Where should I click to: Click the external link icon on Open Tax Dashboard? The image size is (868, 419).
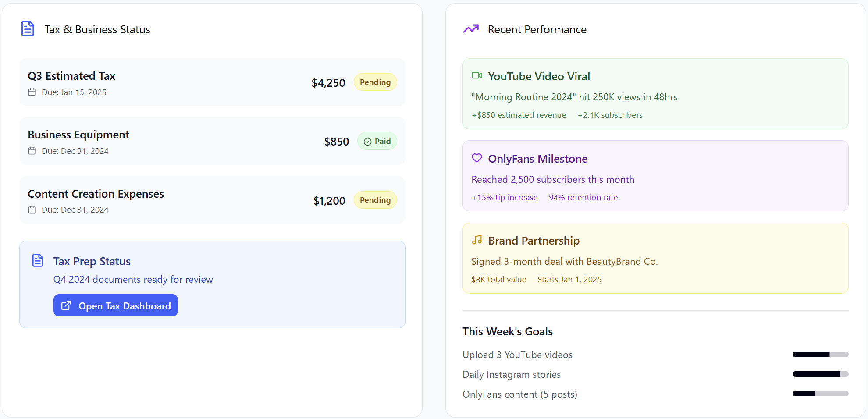(66, 305)
